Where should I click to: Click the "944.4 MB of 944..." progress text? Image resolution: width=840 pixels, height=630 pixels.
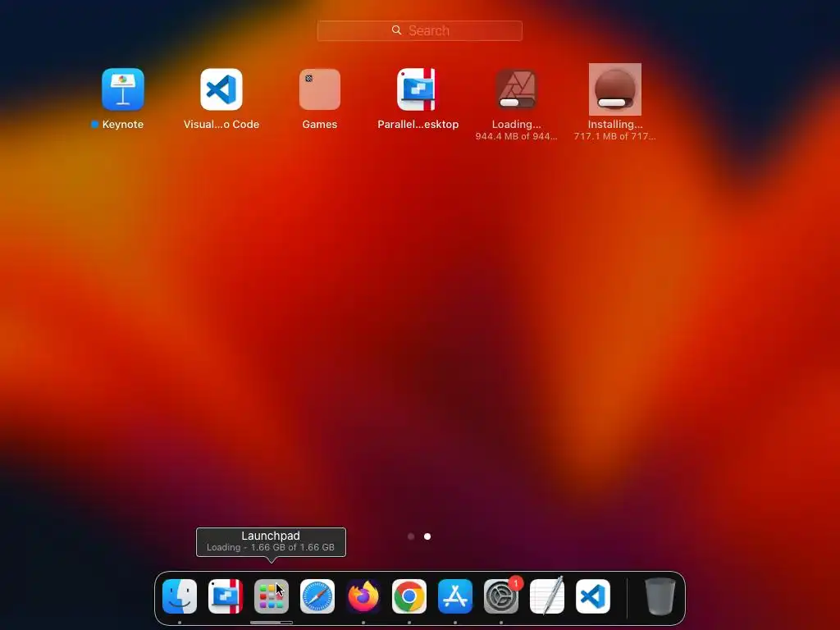click(x=517, y=137)
